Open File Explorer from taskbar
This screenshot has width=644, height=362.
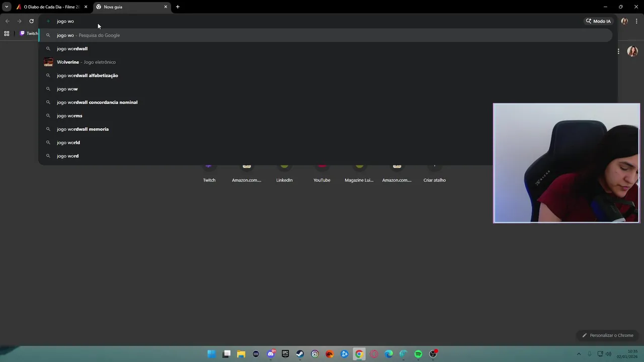[241, 354]
